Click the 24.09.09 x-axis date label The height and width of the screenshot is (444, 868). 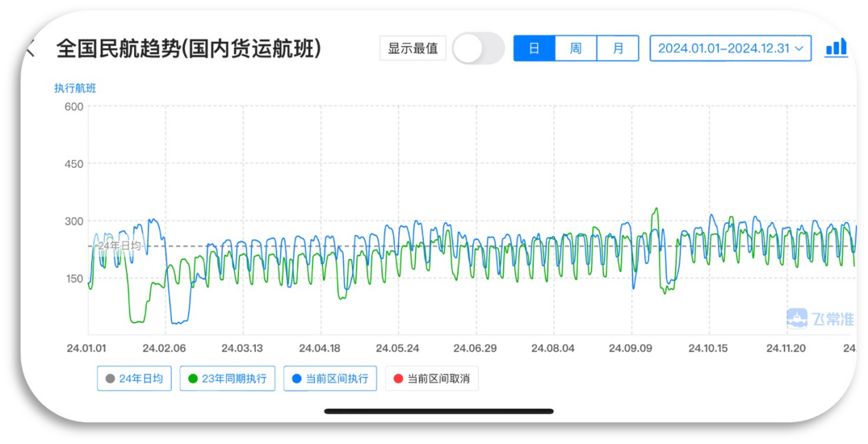point(631,348)
